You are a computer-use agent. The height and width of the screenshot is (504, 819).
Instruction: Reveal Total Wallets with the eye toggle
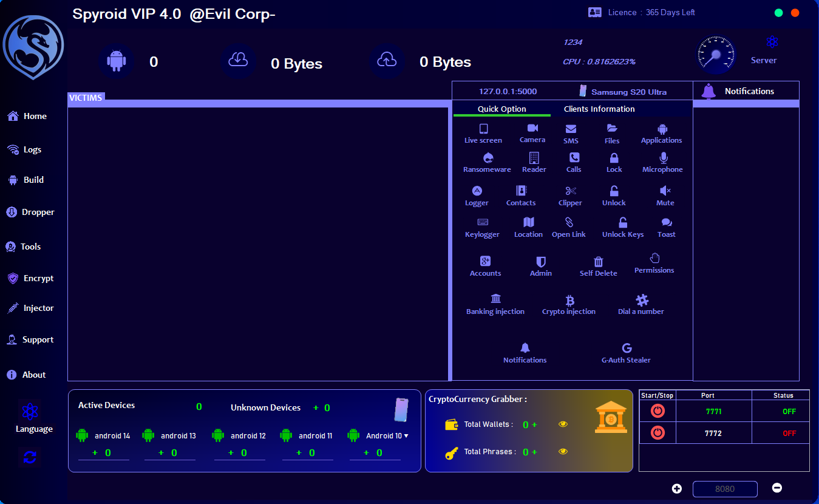[563, 424]
